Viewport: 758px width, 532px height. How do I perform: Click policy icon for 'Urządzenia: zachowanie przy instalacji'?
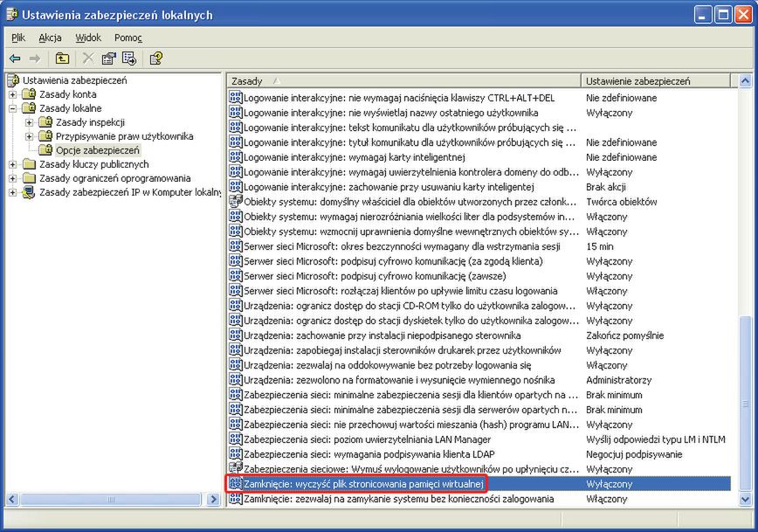tap(236, 335)
